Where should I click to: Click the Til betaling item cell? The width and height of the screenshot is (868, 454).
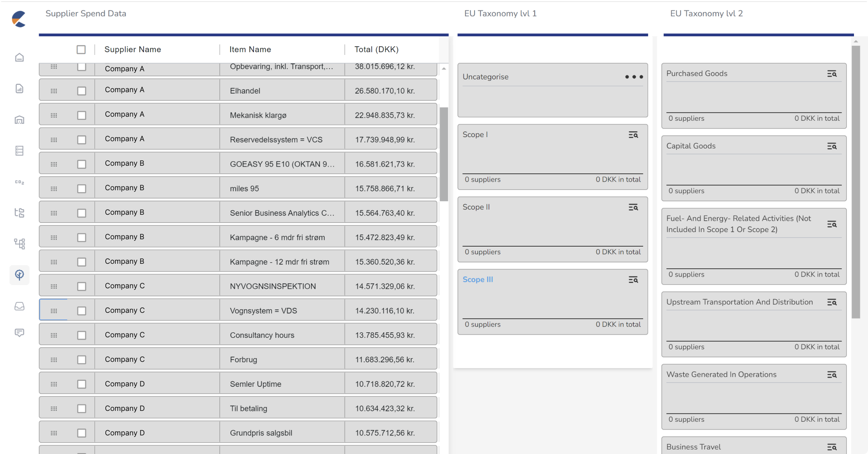pos(282,409)
